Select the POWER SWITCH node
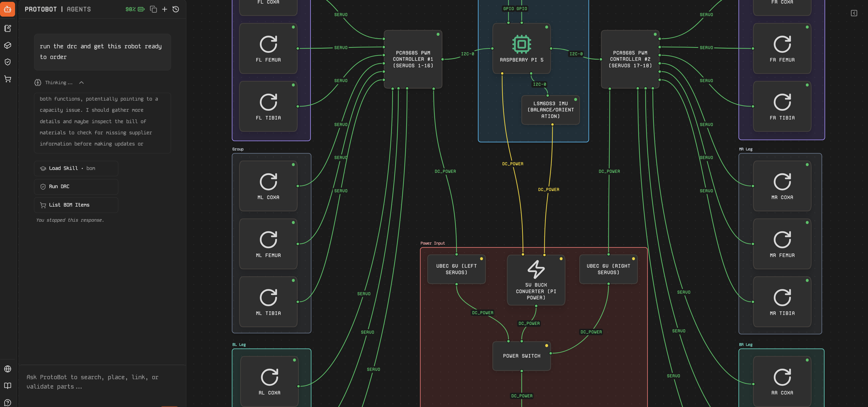The image size is (868, 407). tap(522, 356)
